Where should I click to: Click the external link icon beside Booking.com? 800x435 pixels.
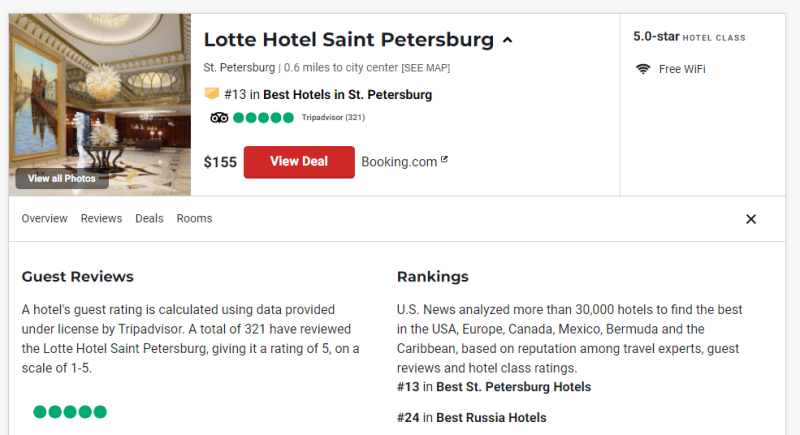[444, 160]
